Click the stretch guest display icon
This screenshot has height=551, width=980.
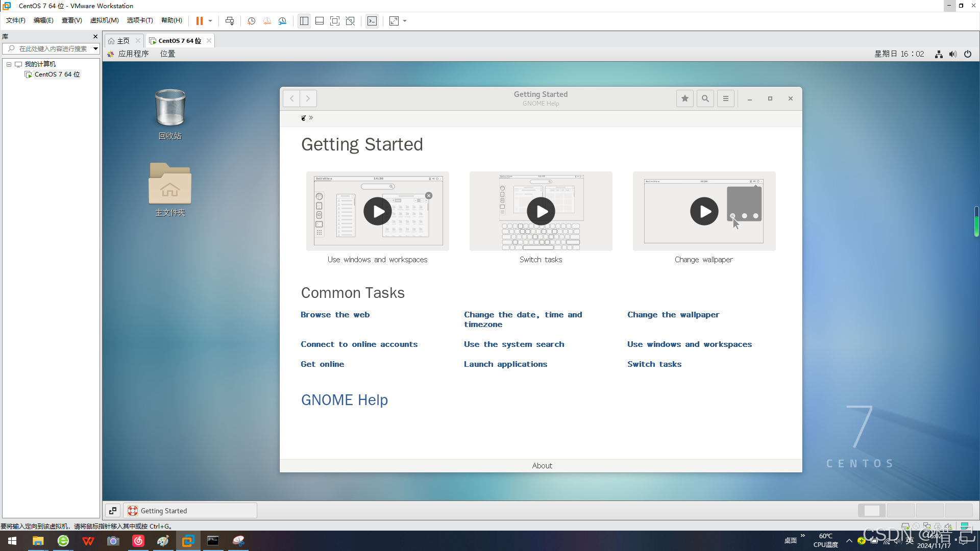coord(394,21)
